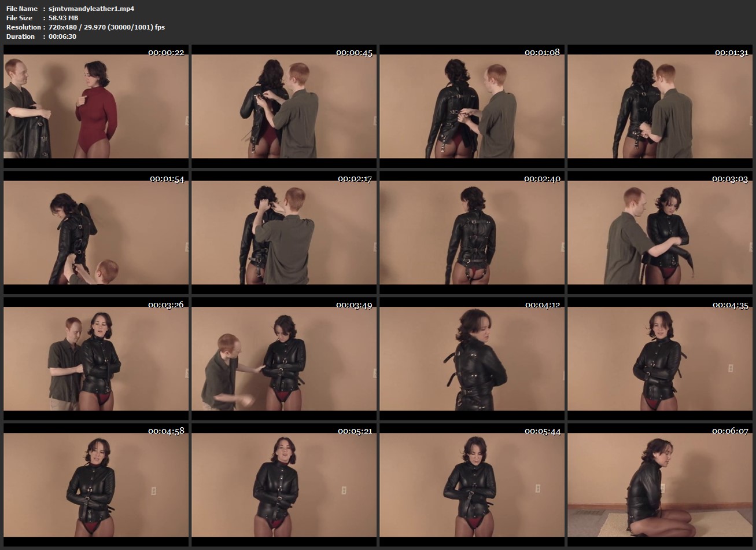Image resolution: width=756 pixels, height=550 pixels.
Task: Select the thumbnail at 00:03:49
Action: point(284,359)
